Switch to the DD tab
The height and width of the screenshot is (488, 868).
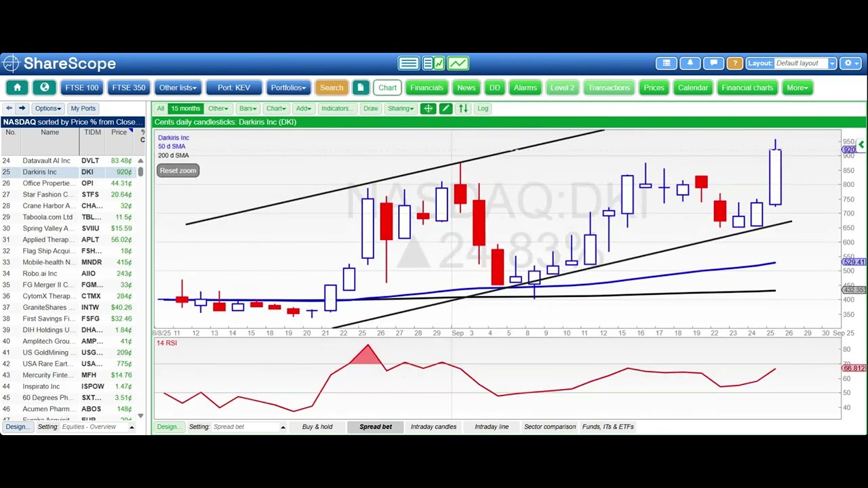click(x=495, y=87)
